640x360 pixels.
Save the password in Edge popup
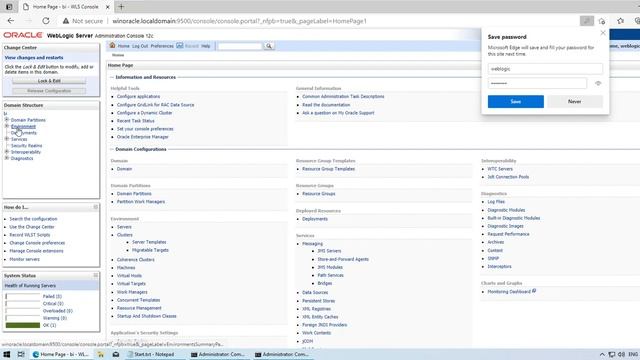(516, 102)
